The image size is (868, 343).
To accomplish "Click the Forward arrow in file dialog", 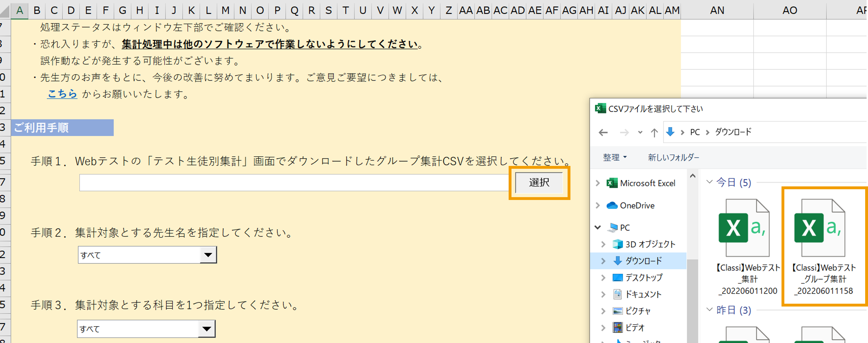I will point(624,132).
